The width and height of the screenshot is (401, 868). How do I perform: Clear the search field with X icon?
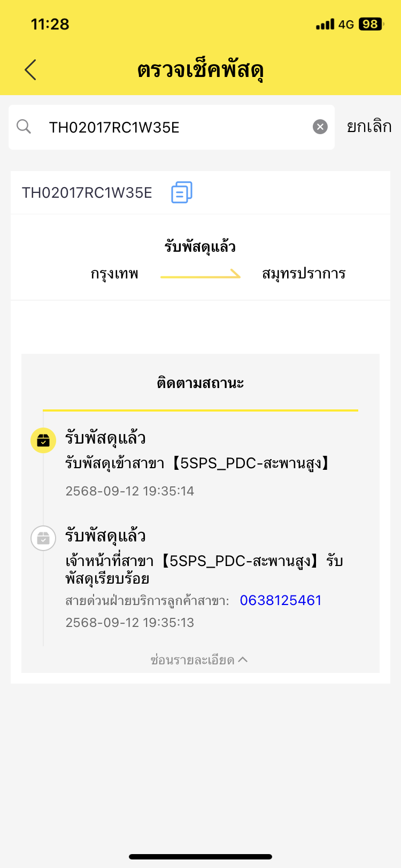[320, 127]
